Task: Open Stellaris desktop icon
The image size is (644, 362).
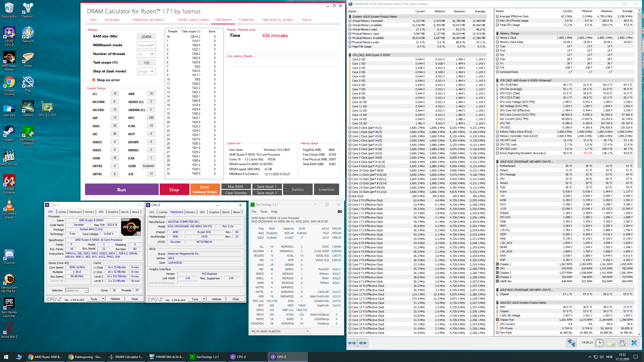Action: pyautogui.click(x=28, y=109)
